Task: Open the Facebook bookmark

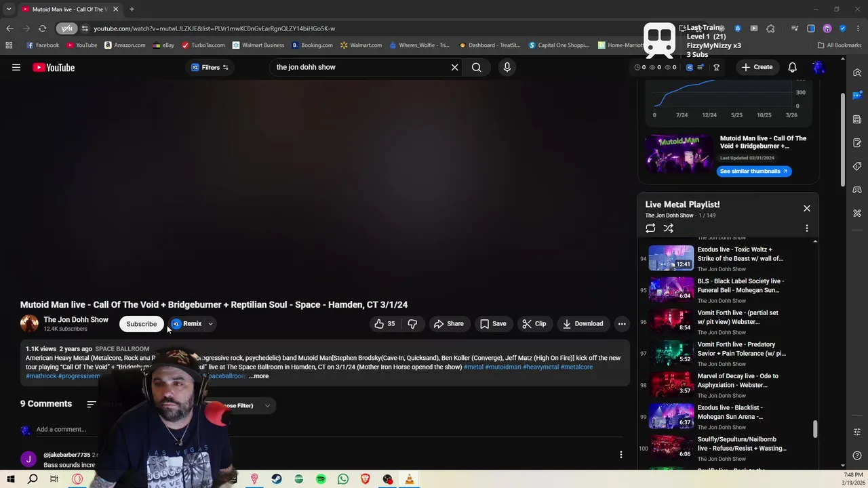Action: point(43,45)
